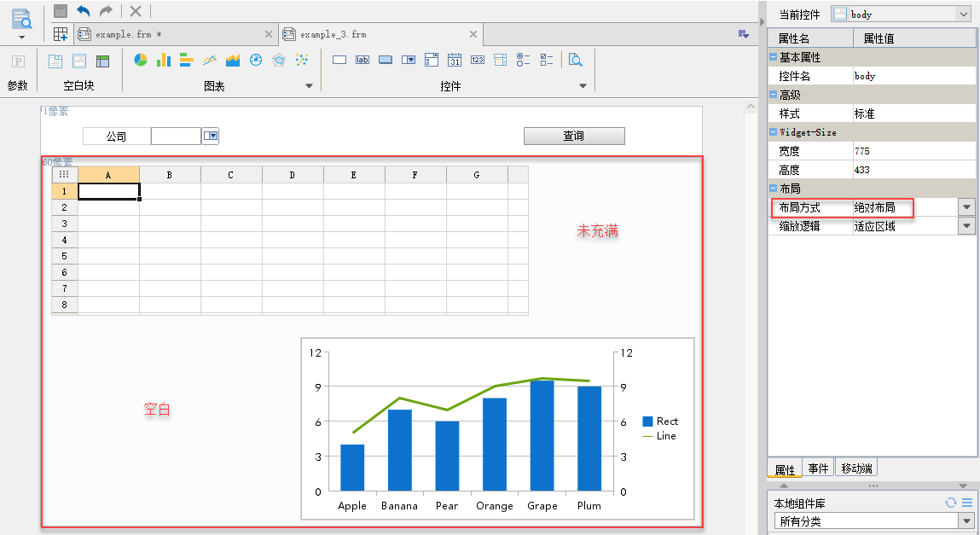980x535 pixels.
Task: Select the combo box widget icon
Action: pyautogui.click(x=409, y=60)
